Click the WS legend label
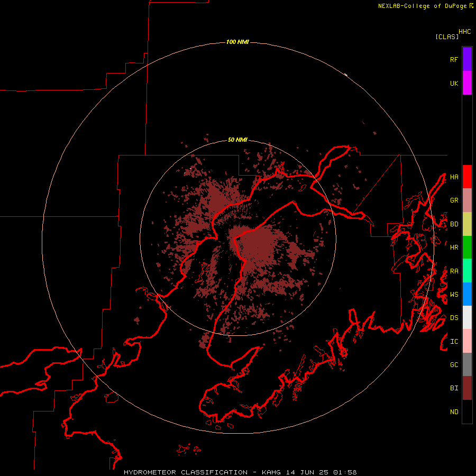 coord(454,295)
